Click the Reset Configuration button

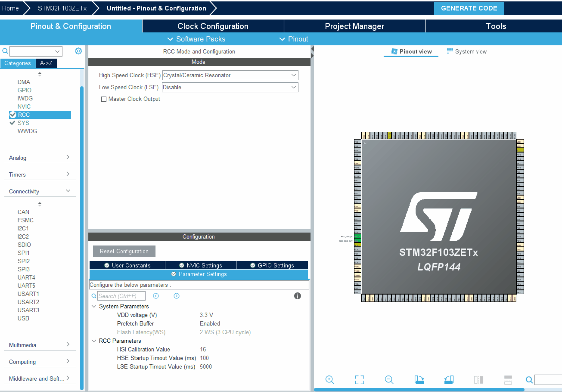(124, 251)
